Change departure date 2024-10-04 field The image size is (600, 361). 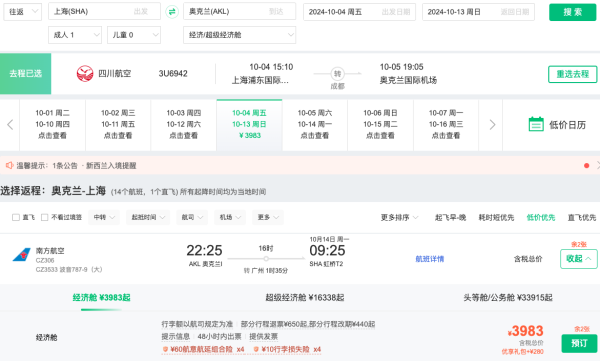click(x=359, y=12)
